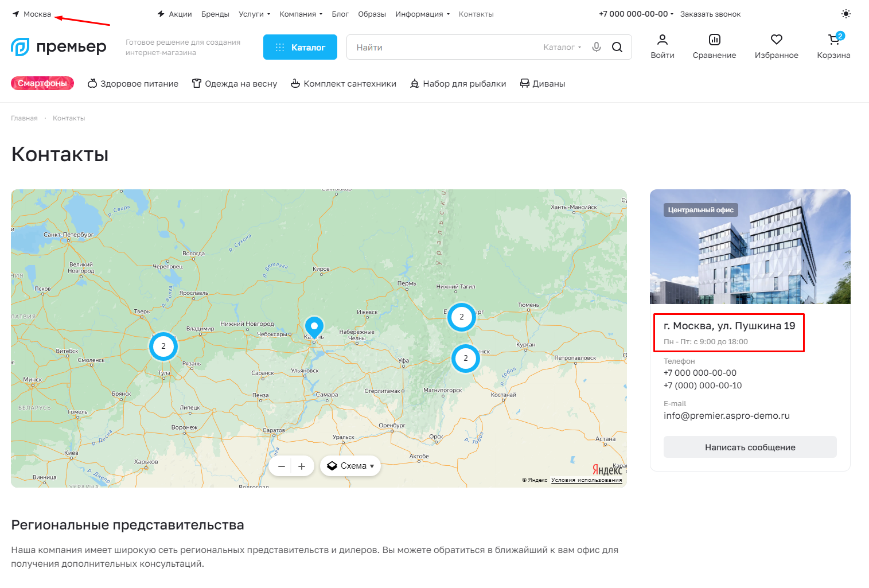Click the lightning icon next to Акции

point(161,14)
